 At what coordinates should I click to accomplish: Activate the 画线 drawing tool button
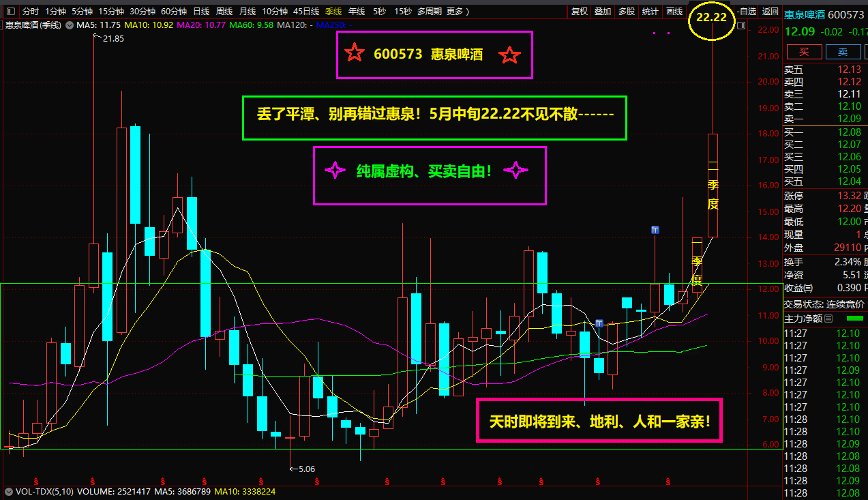(674, 12)
